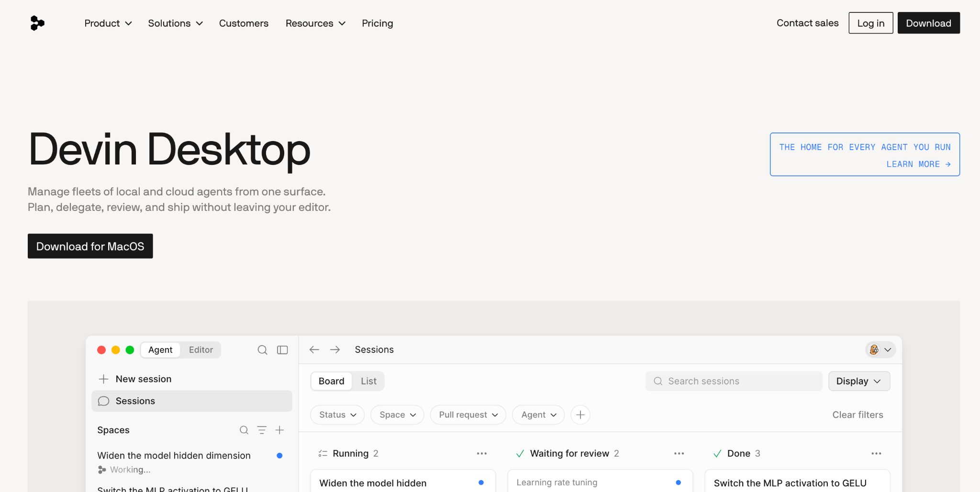The width and height of the screenshot is (980, 492).
Task: Add a new space with the plus icon
Action: point(279,430)
